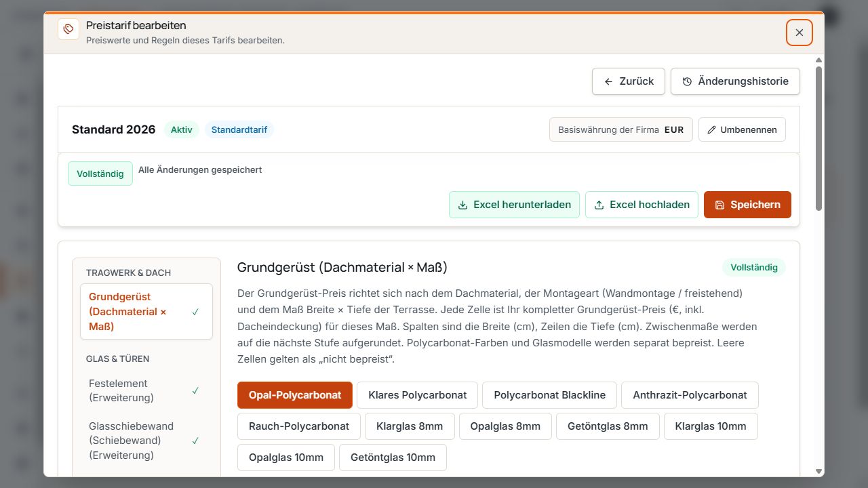Click the GLAS & TÜREN section label

(x=117, y=359)
